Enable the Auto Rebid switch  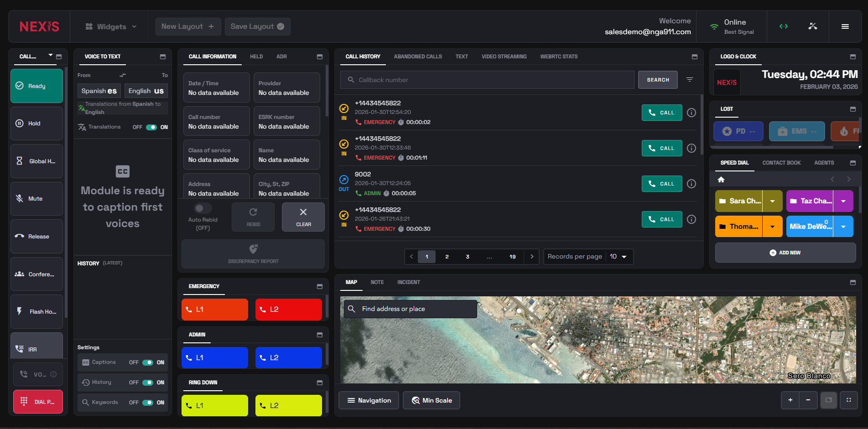203,208
